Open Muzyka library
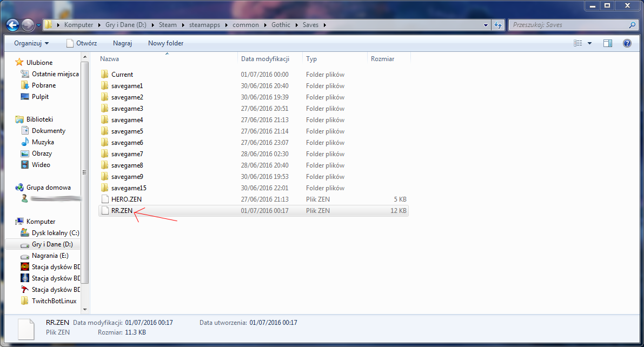Viewport: 644px width, 347px height. pyautogui.click(x=38, y=142)
